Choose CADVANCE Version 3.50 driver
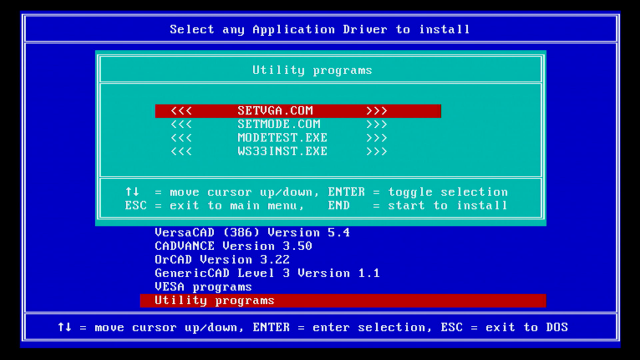Image resolution: width=640 pixels, height=360 pixels. pos(233,246)
